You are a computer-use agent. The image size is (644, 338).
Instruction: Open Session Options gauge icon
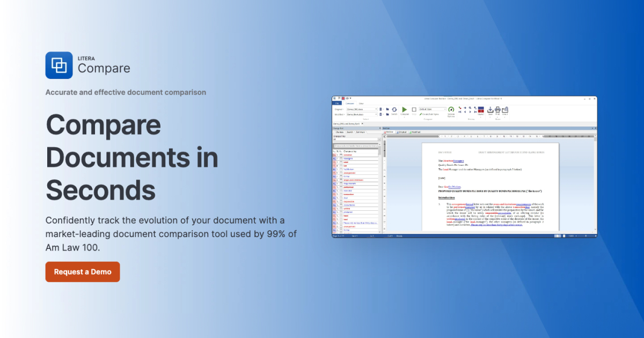pos(451,109)
